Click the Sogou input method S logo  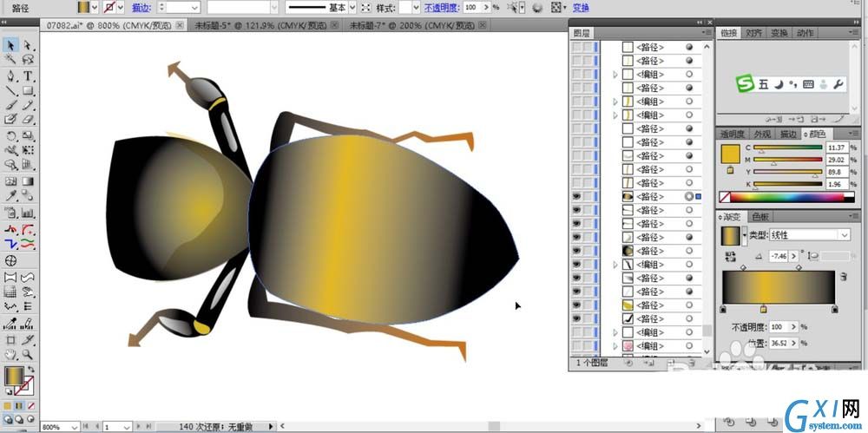(x=745, y=83)
